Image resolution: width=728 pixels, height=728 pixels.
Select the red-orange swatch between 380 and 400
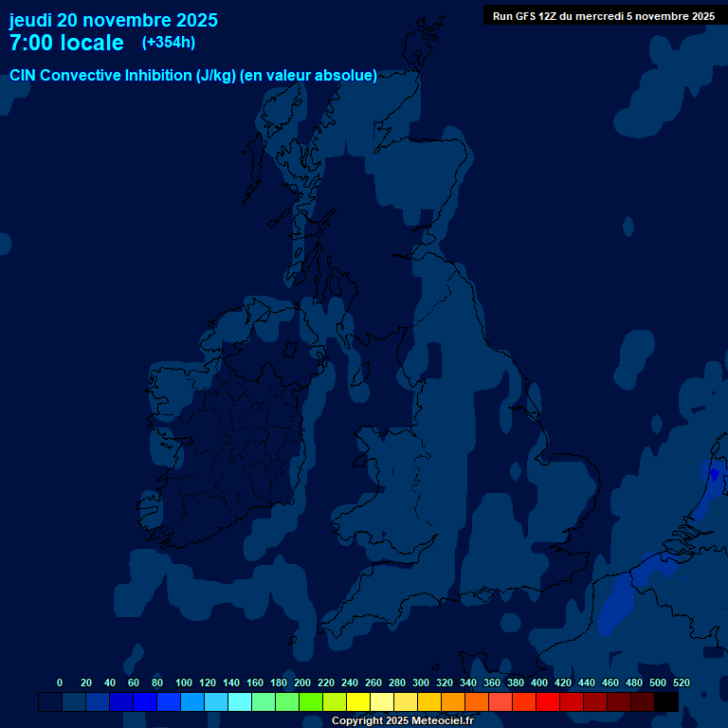click(x=523, y=702)
